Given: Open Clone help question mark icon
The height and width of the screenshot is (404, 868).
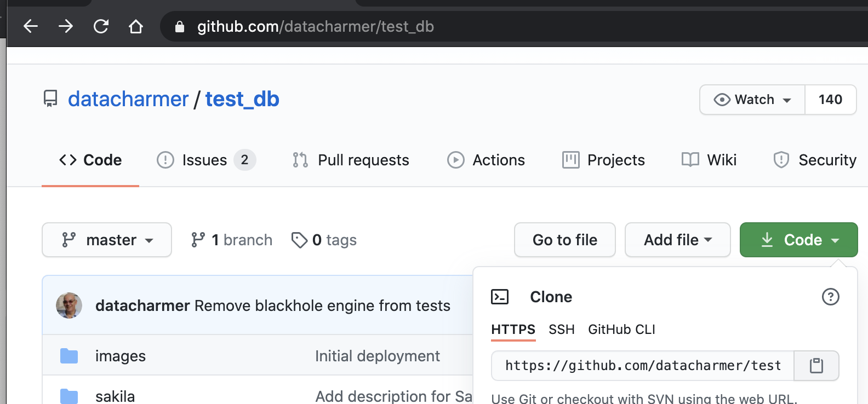Looking at the screenshot, I should [x=831, y=297].
